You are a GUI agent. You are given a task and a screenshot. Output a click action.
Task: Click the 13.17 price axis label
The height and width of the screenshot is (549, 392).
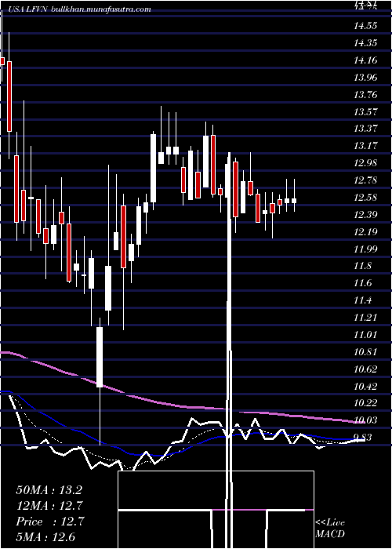365,145
